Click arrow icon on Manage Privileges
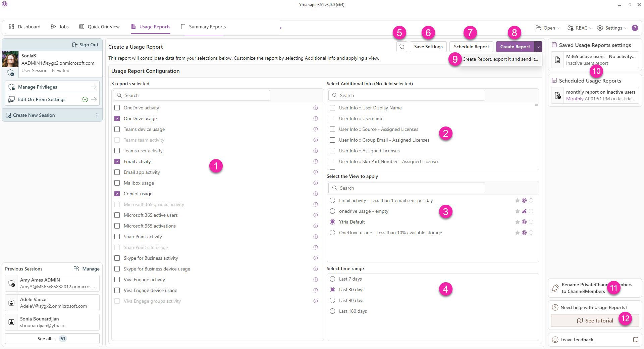Image resolution: width=644 pixels, height=349 pixels. coord(94,87)
